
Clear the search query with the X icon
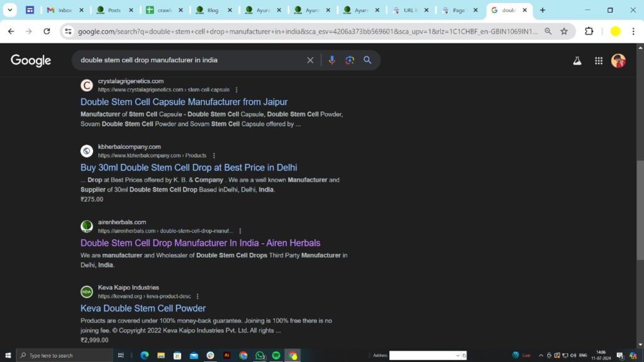coord(310,60)
